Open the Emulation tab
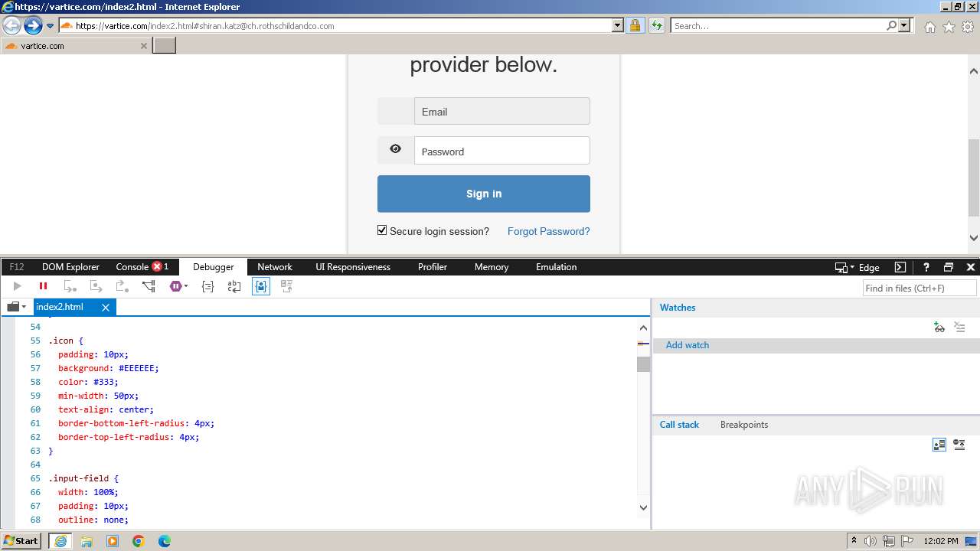The width and height of the screenshot is (980, 551). tap(557, 267)
